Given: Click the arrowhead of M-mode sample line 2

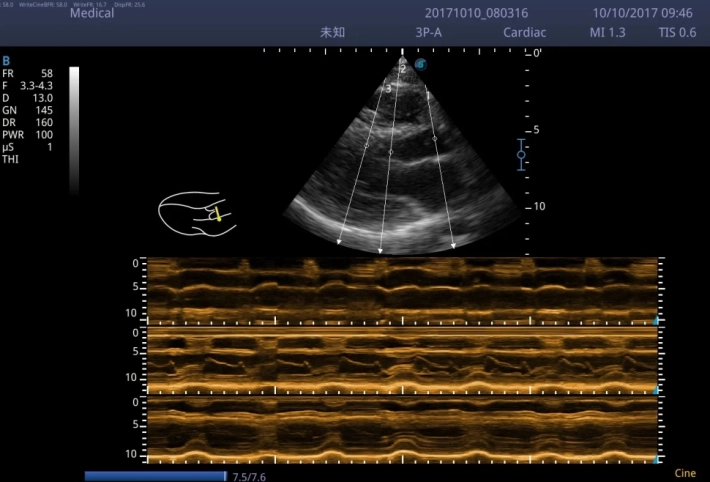Looking at the screenshot, I should 381,250.
